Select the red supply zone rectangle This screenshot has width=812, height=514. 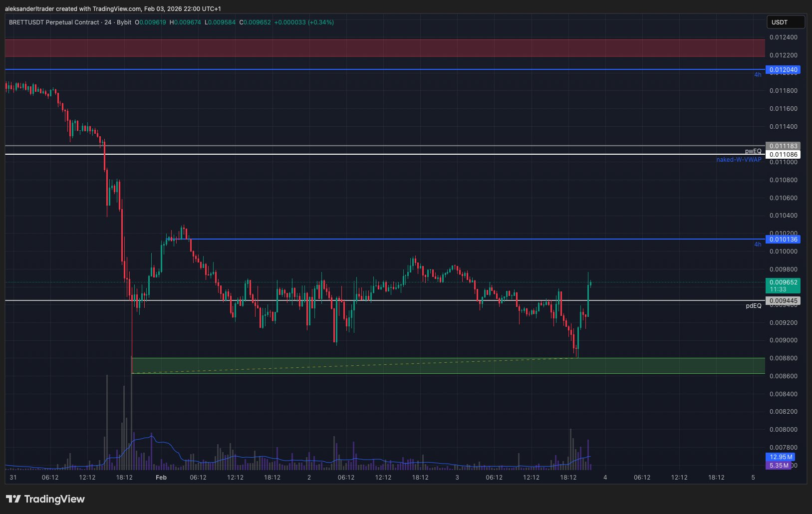tap(385, 48)
